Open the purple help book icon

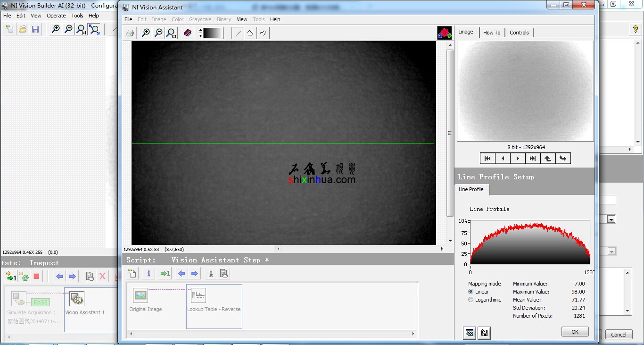[x=188, y=33]
